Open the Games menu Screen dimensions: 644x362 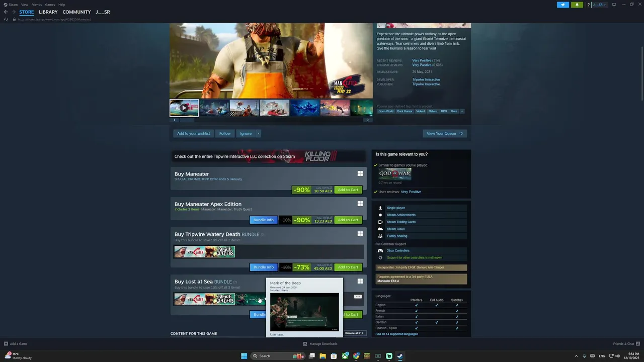50,5
